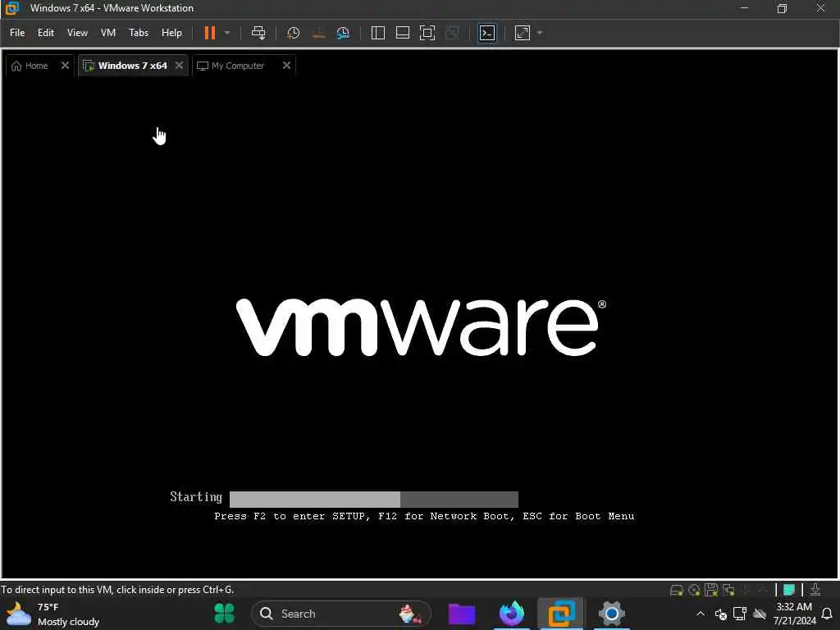Launch Firefox from the taskbar
The image size is (840, 630).
click(512, 614)
